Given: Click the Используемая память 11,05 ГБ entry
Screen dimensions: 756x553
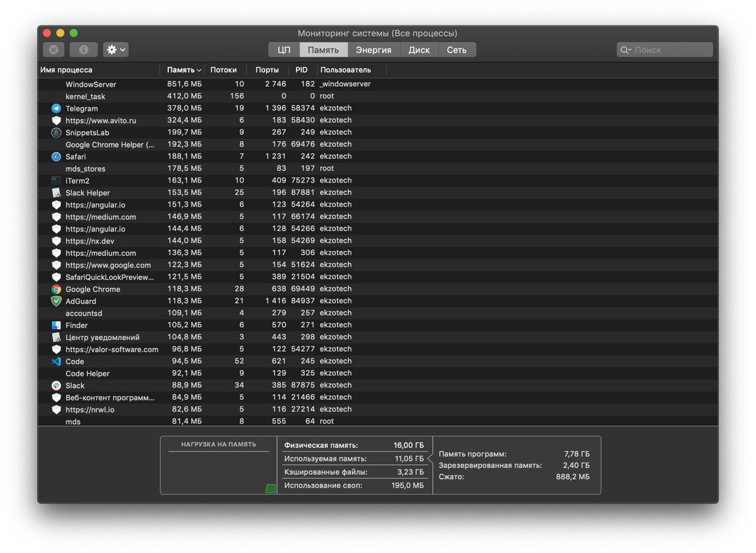Looking at the screenshot, I should click(x=354, y=458).
